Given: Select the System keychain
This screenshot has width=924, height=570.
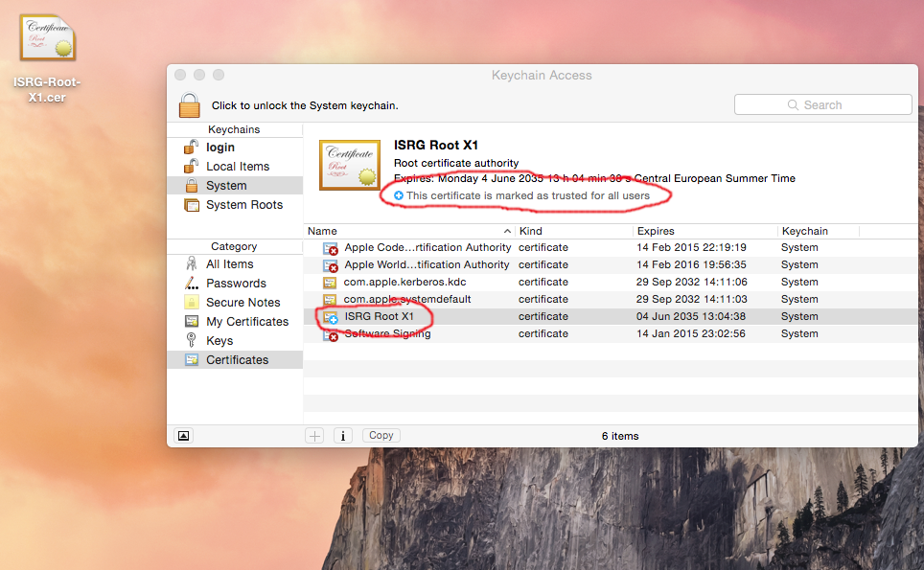Looking at the screenshot, I should pyautogui.click(x=235, y=186).
